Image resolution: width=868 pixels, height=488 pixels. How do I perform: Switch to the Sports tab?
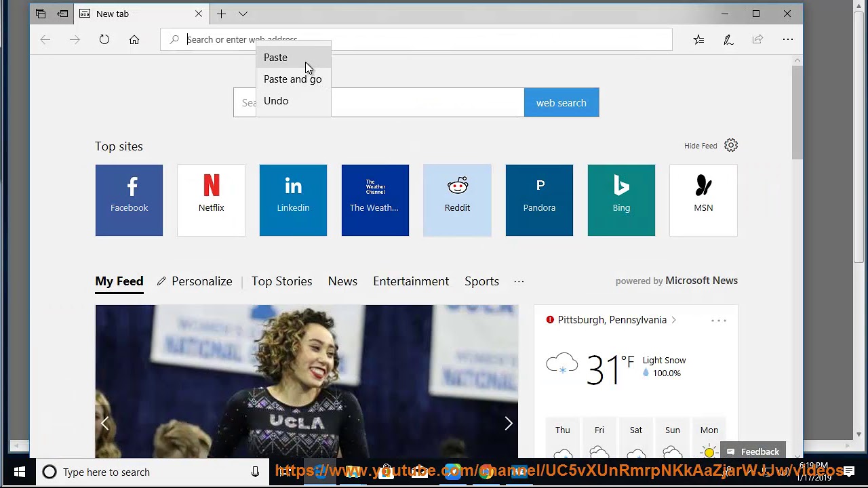click(x=481, y=281)
